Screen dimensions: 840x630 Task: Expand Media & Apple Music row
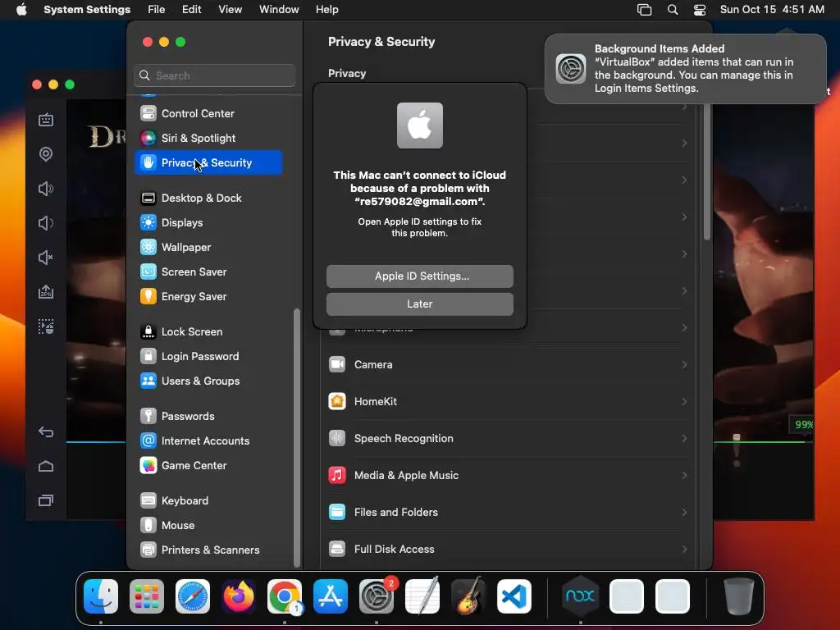507,476
